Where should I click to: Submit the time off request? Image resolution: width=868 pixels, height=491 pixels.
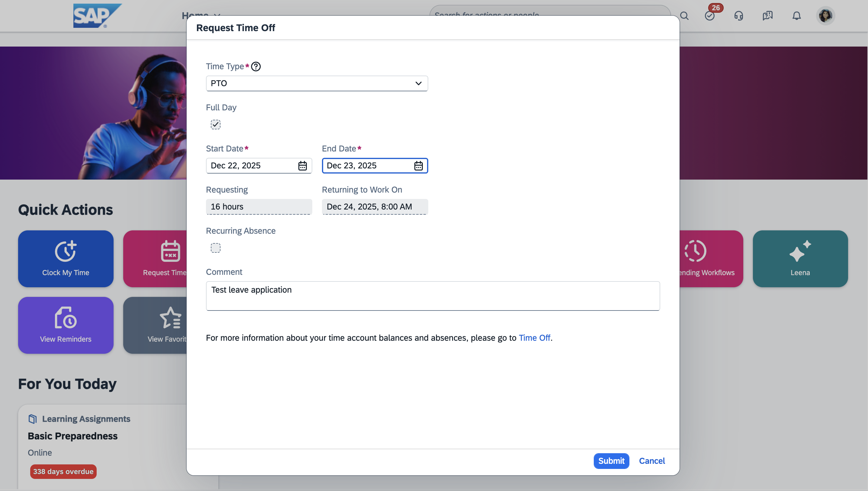tap(611, 461)
